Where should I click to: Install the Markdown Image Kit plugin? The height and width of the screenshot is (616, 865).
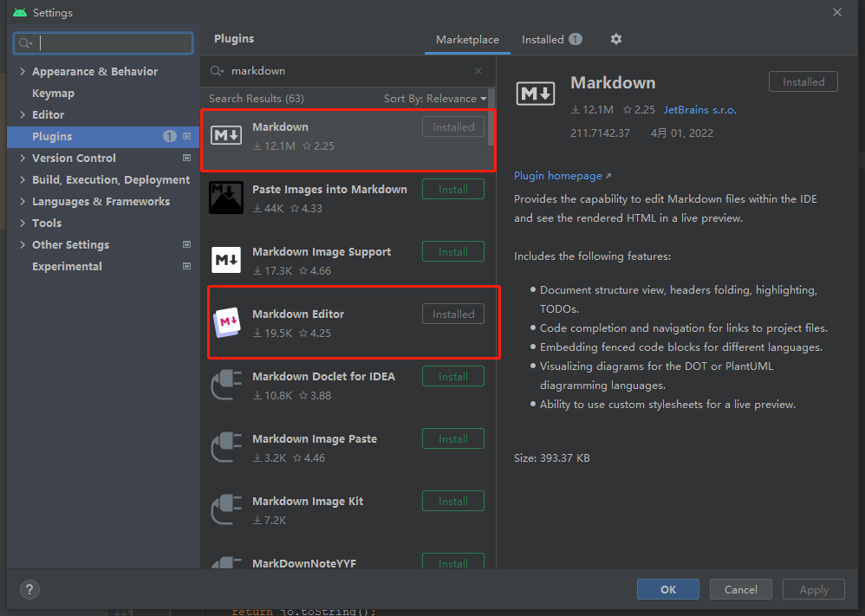pos(452,500)
